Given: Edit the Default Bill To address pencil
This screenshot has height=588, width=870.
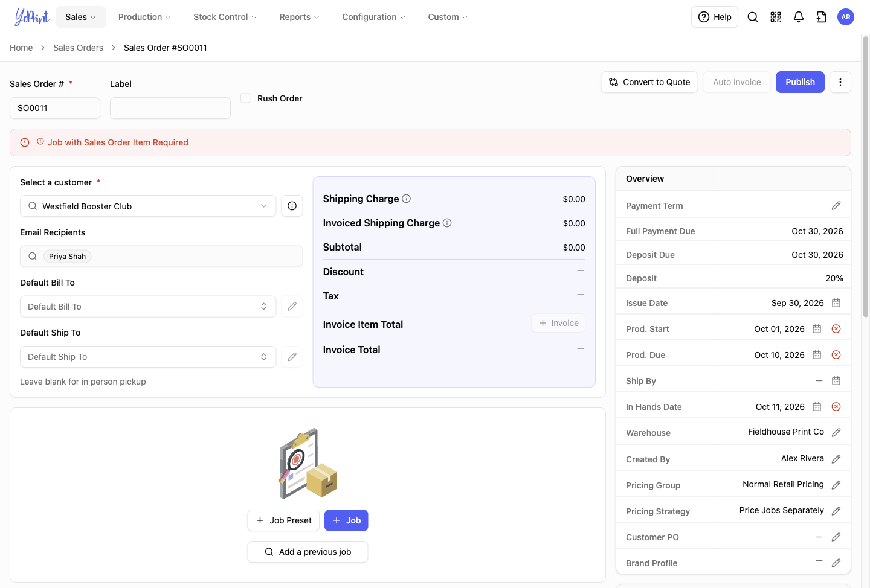Looking at the screenshot, I should click(292, 307).
